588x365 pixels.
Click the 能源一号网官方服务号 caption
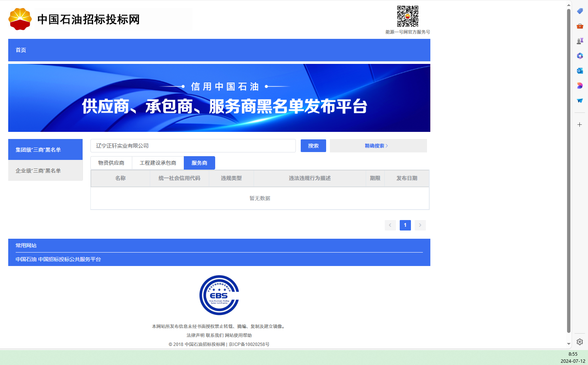coord(408,32)
